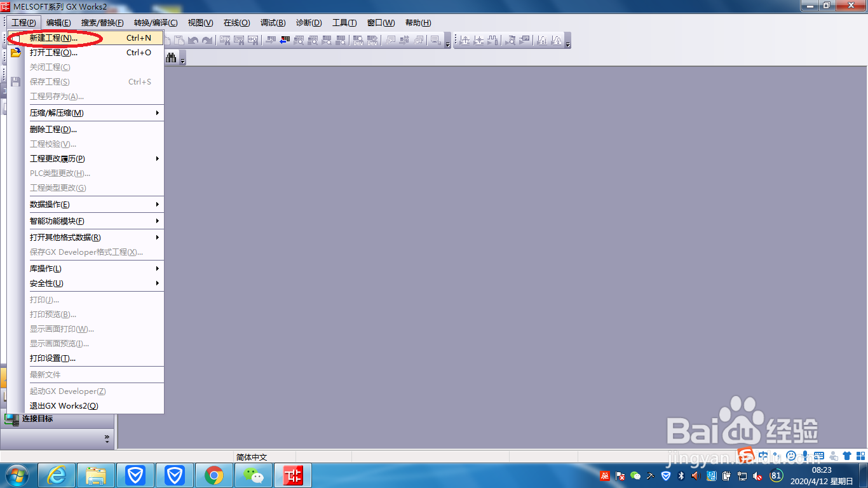868x488 pixels.
Task: Click the orange volume speaker tray icon
Action: pos(696,475)
